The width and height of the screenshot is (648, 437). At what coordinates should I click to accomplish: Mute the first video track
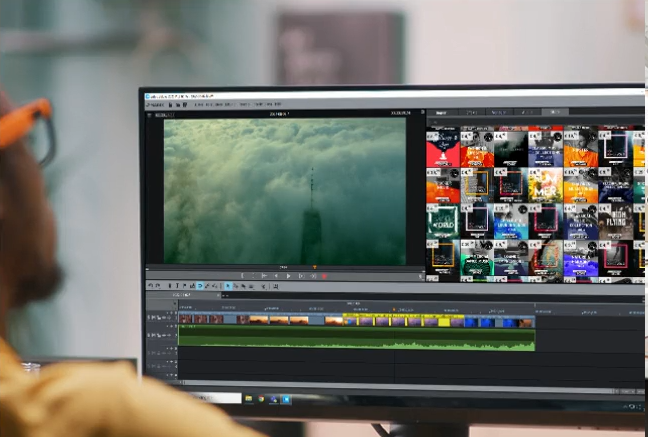click(x=153, y=318)
